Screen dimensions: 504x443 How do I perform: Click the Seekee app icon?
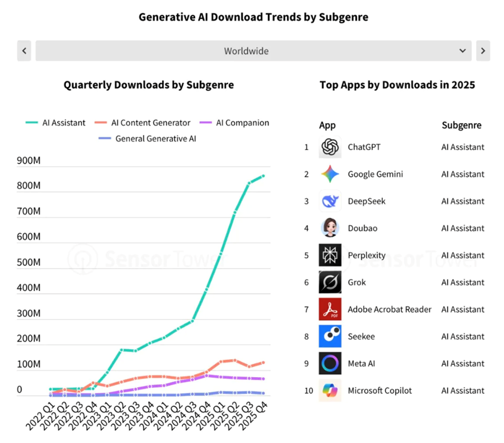click(330, 336)
